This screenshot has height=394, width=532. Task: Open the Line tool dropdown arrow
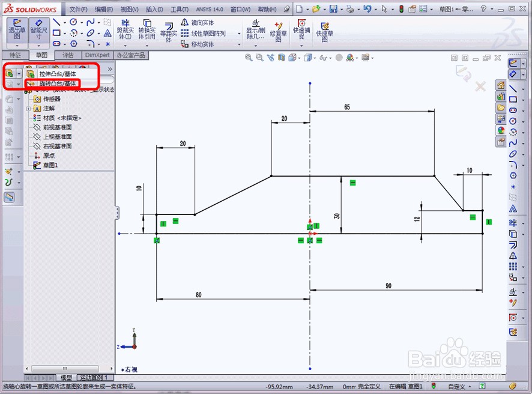pos(64,23)
